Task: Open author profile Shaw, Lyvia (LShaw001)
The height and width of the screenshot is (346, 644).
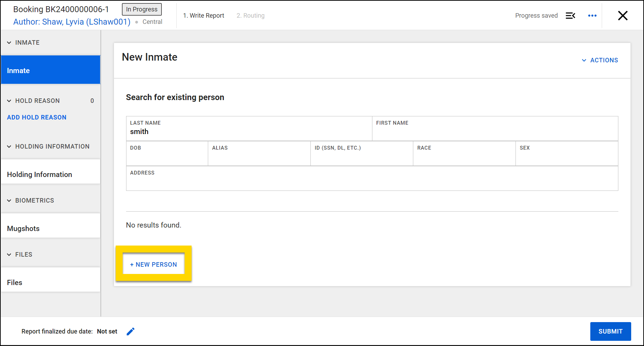Action: click(x=72, y=21)
